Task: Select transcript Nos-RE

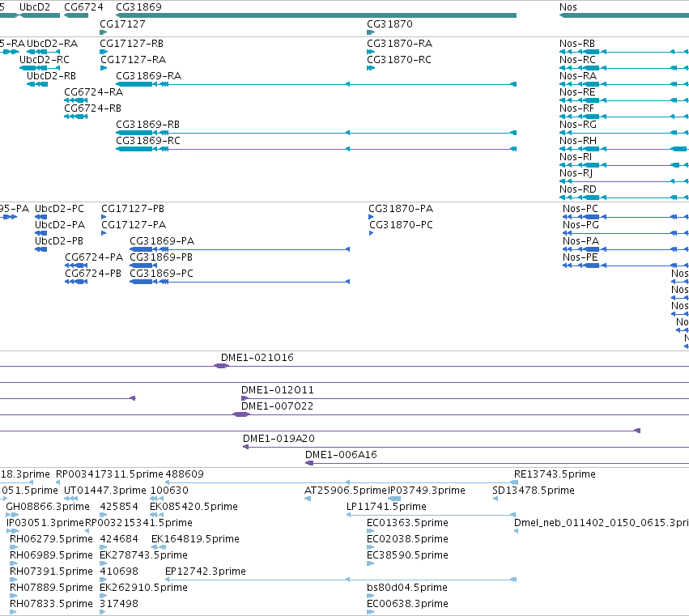Action: pos(577,91)
